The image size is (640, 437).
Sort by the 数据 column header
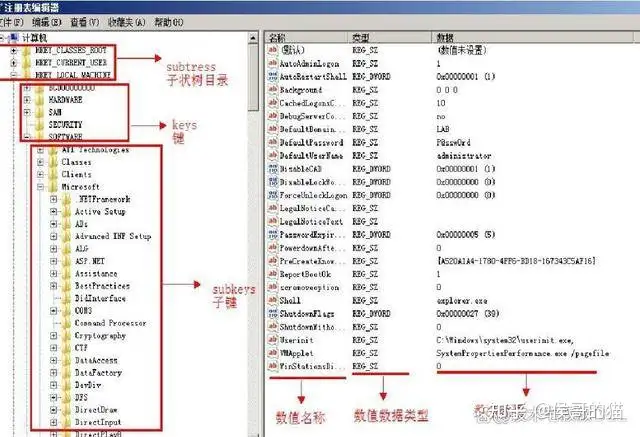(x=533, y=38)
